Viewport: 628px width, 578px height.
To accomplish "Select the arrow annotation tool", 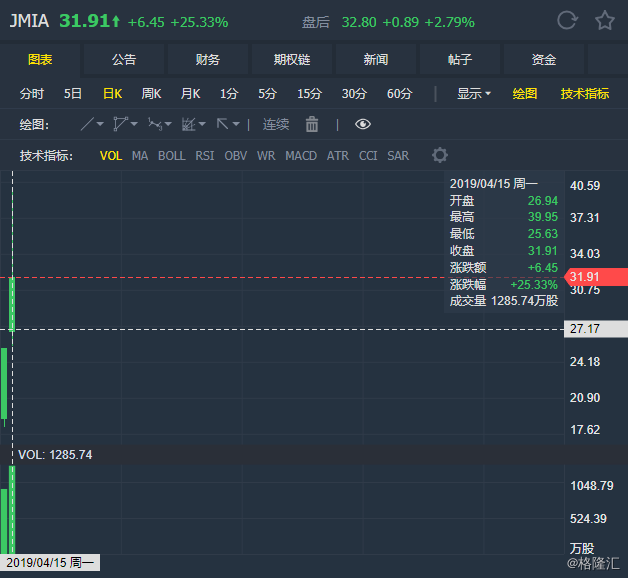I will click(x=223, y=124).
